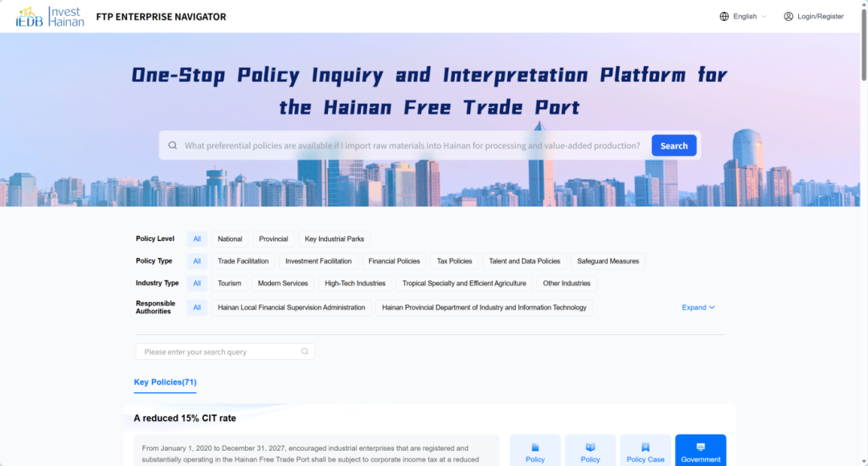Click the user profile icon in header
Image resolution: width=868 pixels, height=466 pixels.
coord(788,16)
